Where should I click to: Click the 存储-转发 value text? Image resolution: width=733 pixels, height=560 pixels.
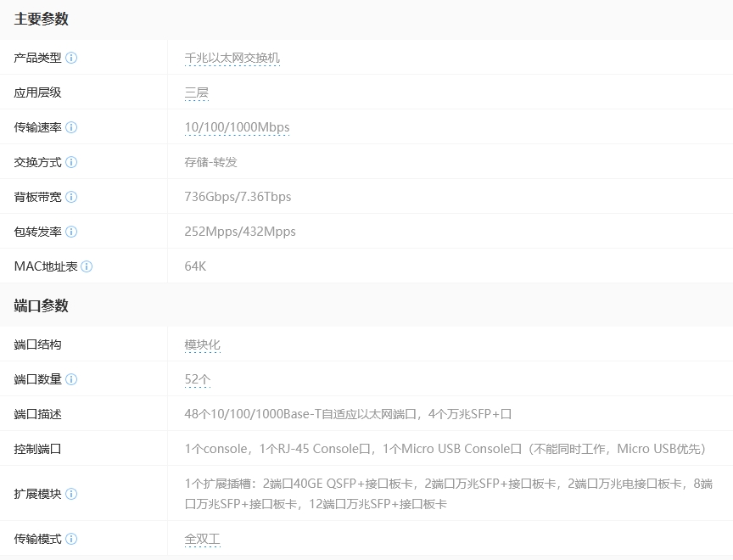click(x=210, y=162)
